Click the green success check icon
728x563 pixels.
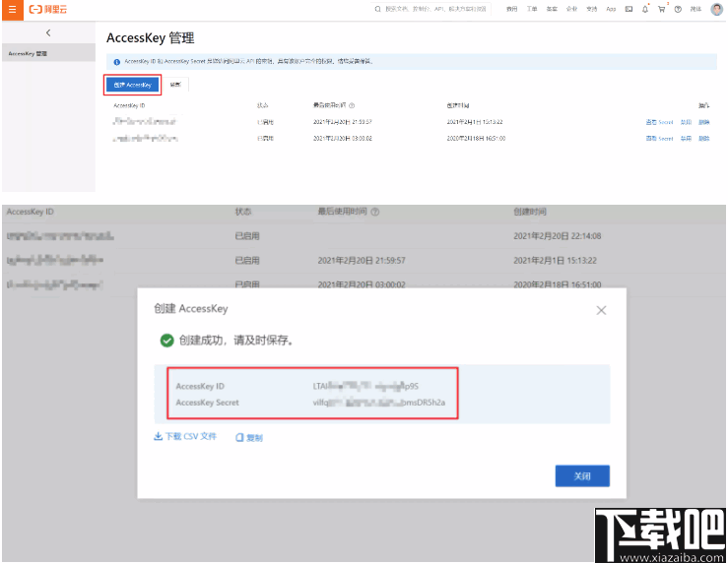pyautogui.click(x=166, y=341)
